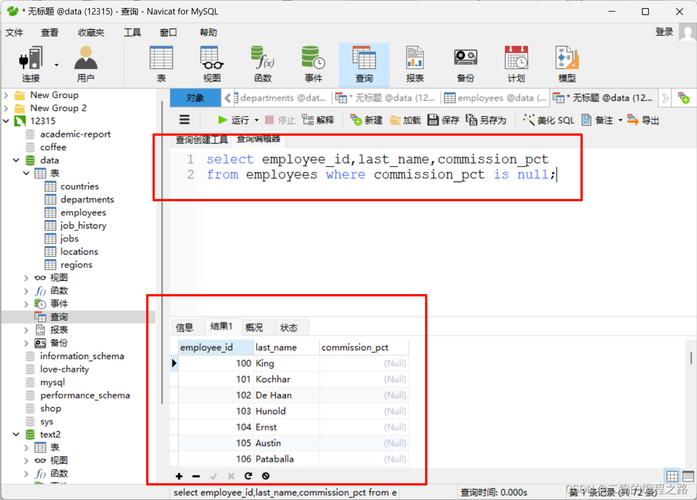This screenshot has width=697, height=500.
Task: Click the Stop (停止) query button
Action: (x=280, y=120)
